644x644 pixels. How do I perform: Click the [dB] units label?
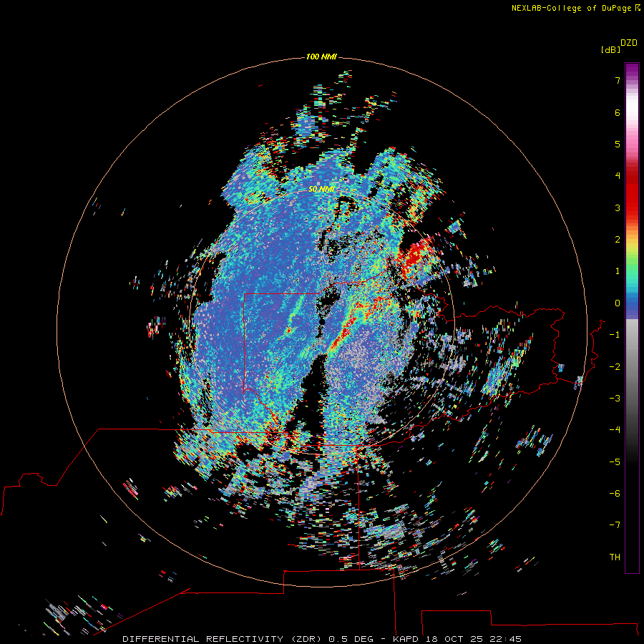coord(610,49)
